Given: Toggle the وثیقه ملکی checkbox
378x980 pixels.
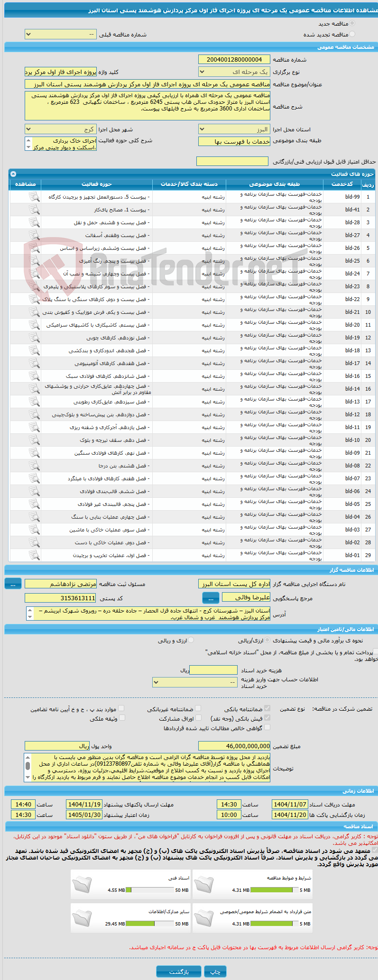Looking at the screenshot, I should [x=122, y=718].
